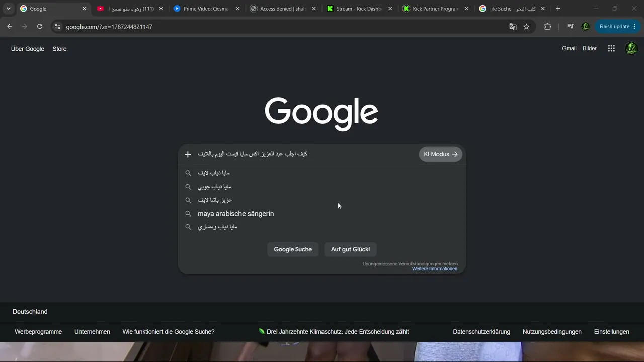Viewport: 644px width, 362px height.
Task: Switch to the Stream - Kick Dashboard tab
Action: coord(359,9)
